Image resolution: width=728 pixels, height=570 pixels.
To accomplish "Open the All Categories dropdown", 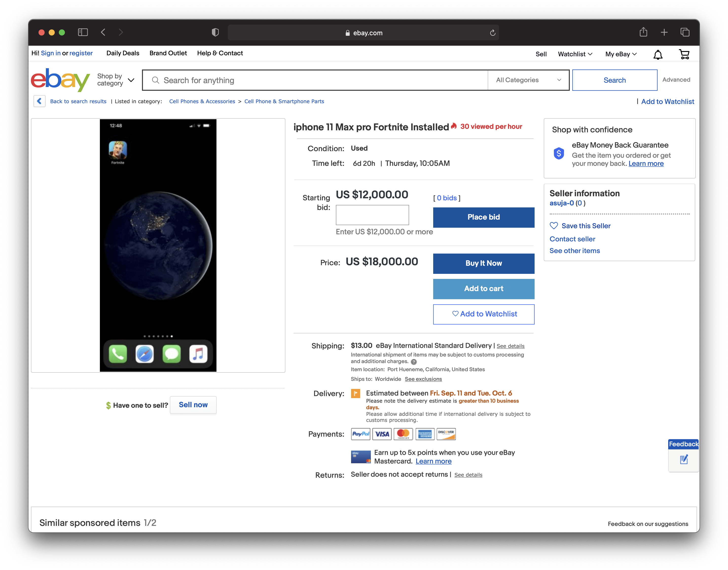I will [528, 80].
